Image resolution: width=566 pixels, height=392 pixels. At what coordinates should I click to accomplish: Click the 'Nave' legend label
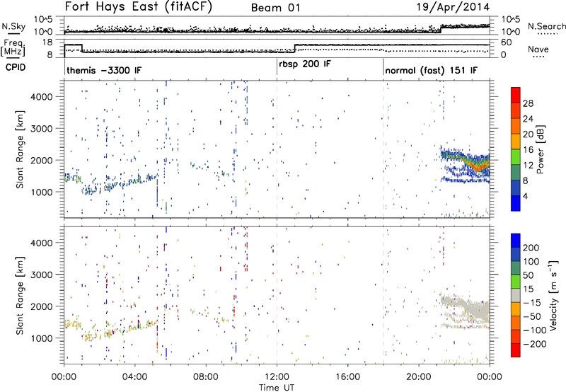[538, 49]
